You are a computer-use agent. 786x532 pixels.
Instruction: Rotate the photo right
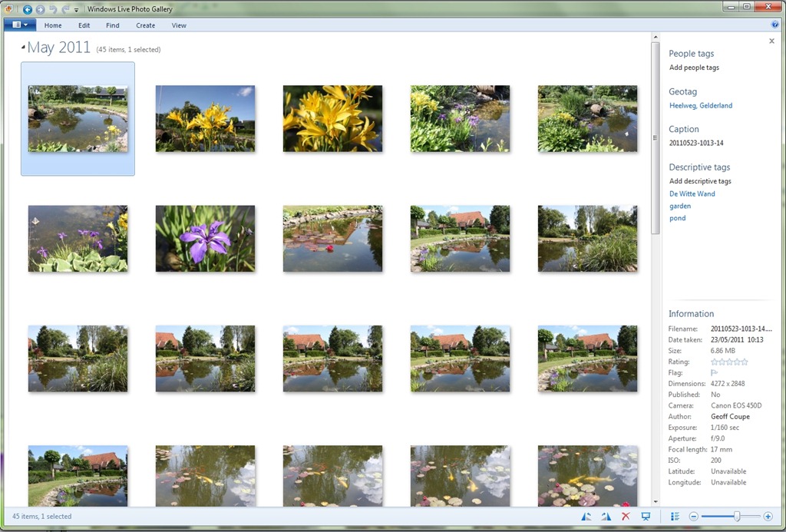point(606,517)
